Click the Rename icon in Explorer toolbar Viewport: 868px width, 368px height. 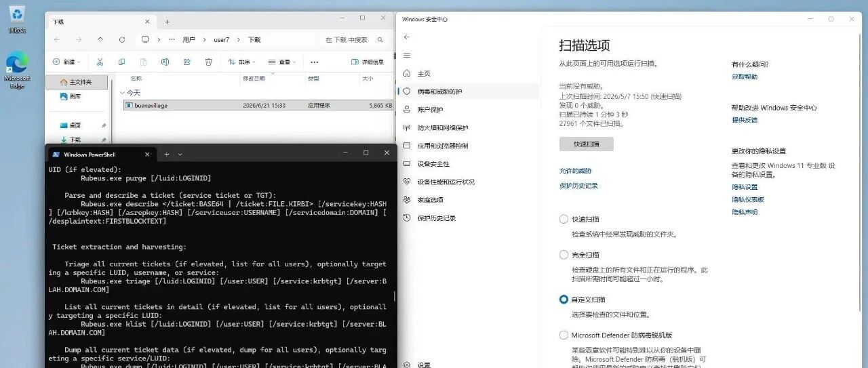[x=165, y=62]
